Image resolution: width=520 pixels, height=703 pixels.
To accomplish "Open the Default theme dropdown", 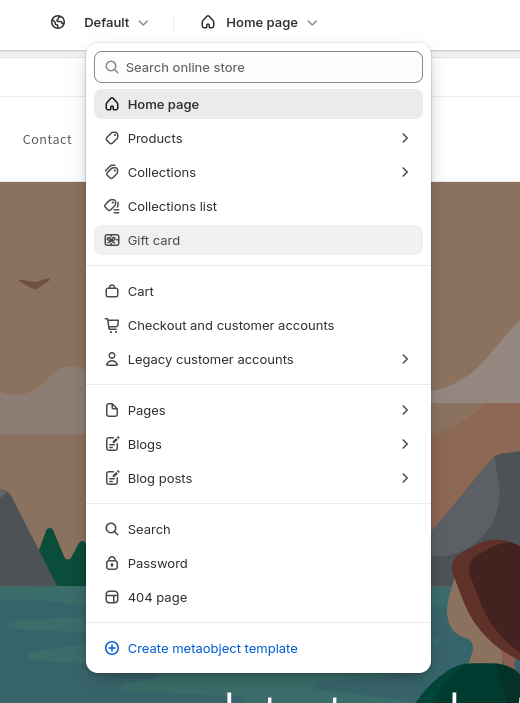I will [x=116, y=22].
